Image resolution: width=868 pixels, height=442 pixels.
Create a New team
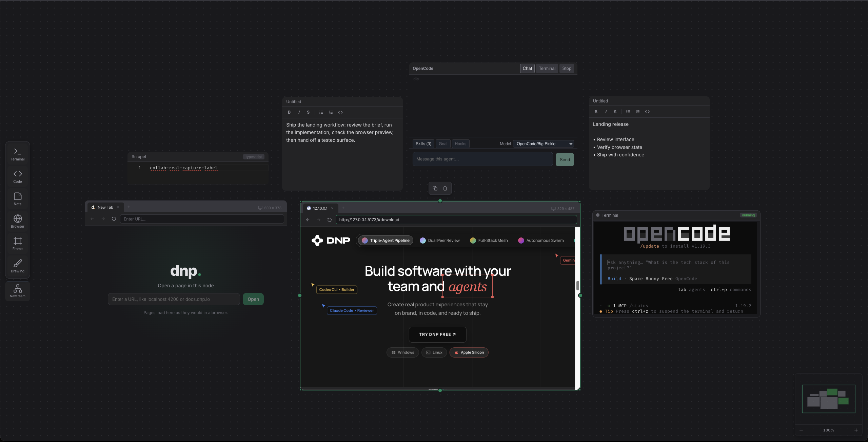[18, 291]
